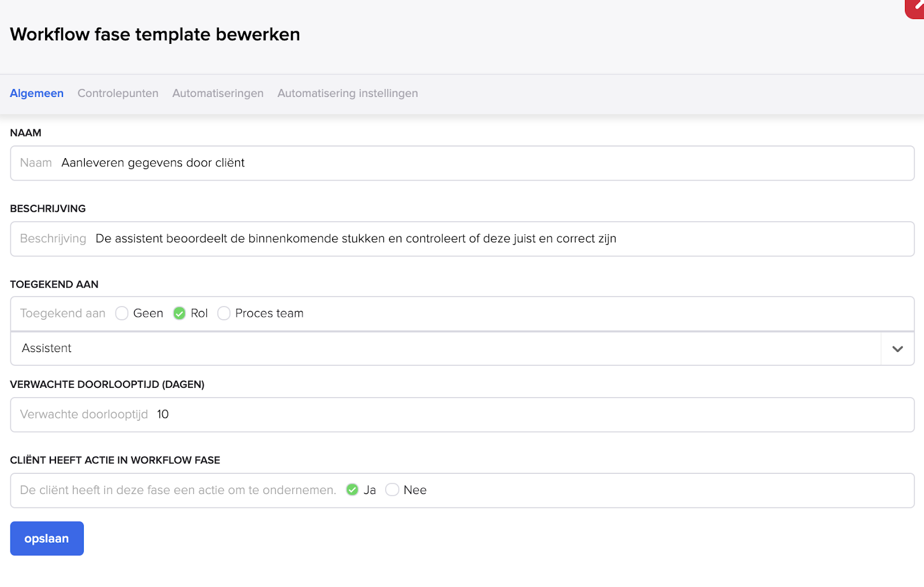Click the heading 'Workflow fase template bewerken'
This screenshot has height=587, width=924.
[155, 35]
